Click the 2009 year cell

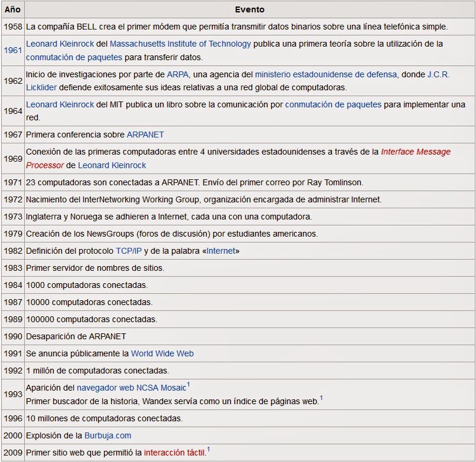click(x=13, y=453)
